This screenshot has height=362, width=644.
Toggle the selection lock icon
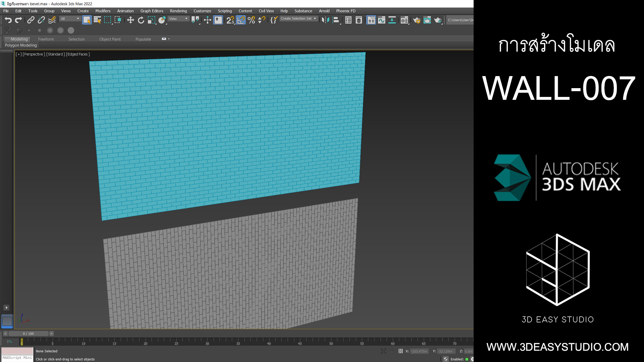click(392, 351)
